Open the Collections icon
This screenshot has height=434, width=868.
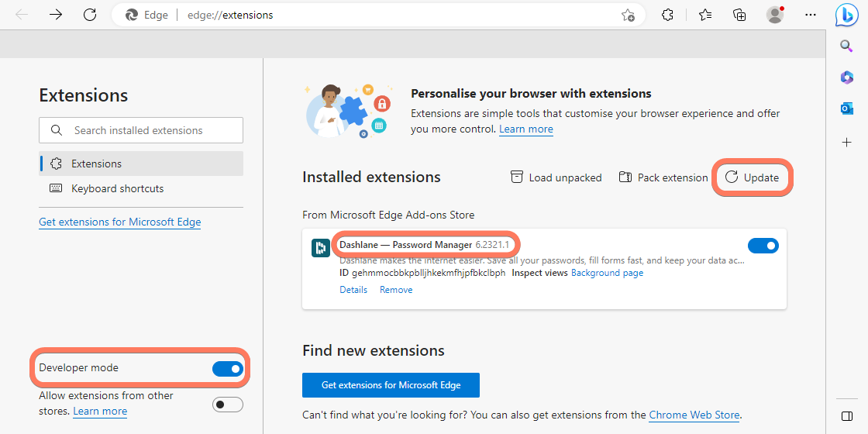point(739,15)
